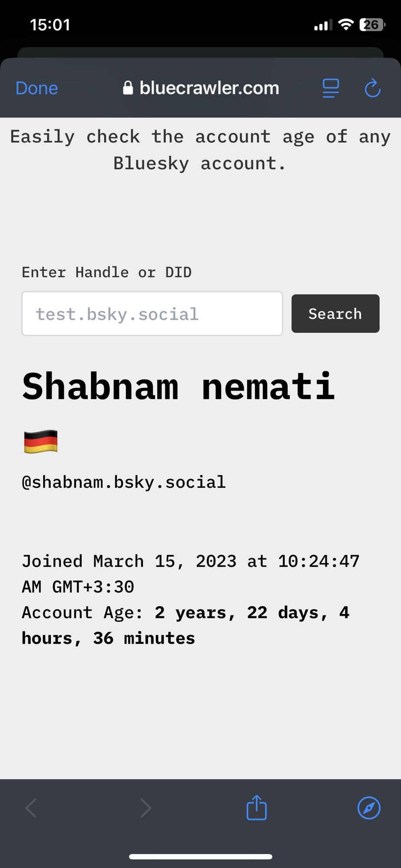Tap the bluecrawler.com address text
Screen dimensions: 401x868
tap(209, 88)
